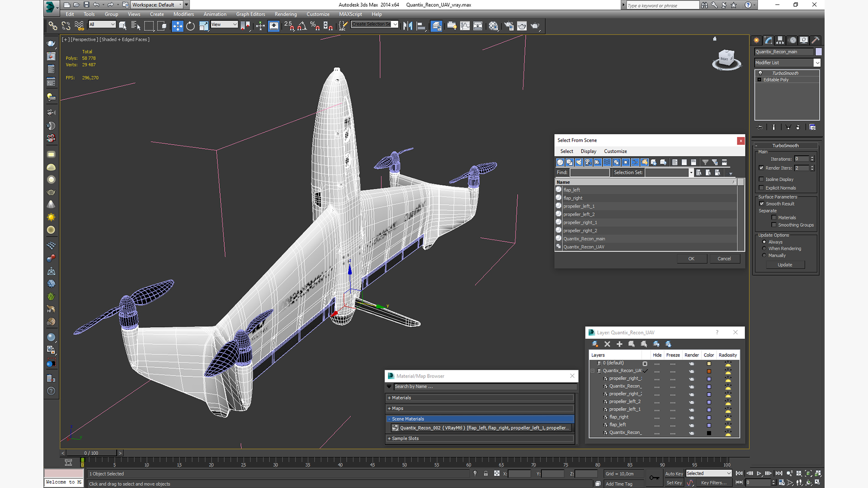The image size is (868, 488).
Task: Open the Modifier List dropdown
Action: point(817,63)
